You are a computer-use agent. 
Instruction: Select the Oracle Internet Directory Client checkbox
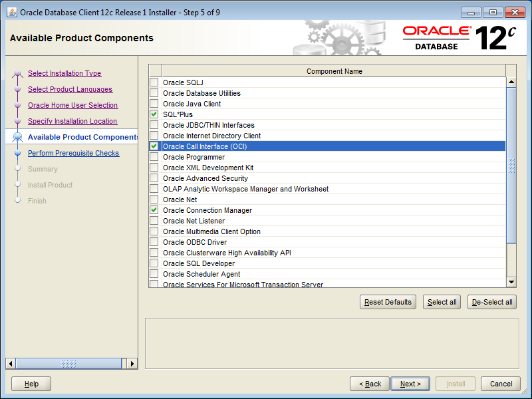coord(154,136)
